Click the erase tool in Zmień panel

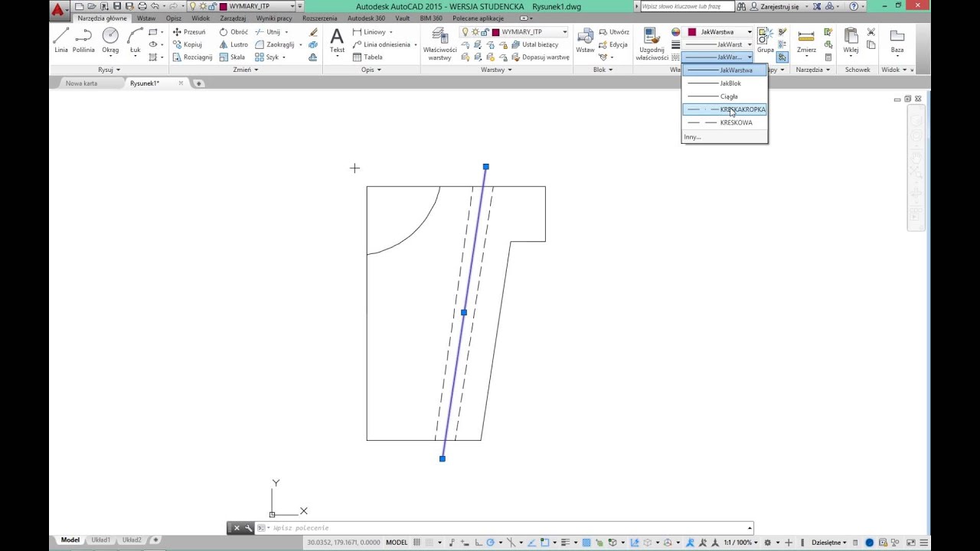[313, 32]
